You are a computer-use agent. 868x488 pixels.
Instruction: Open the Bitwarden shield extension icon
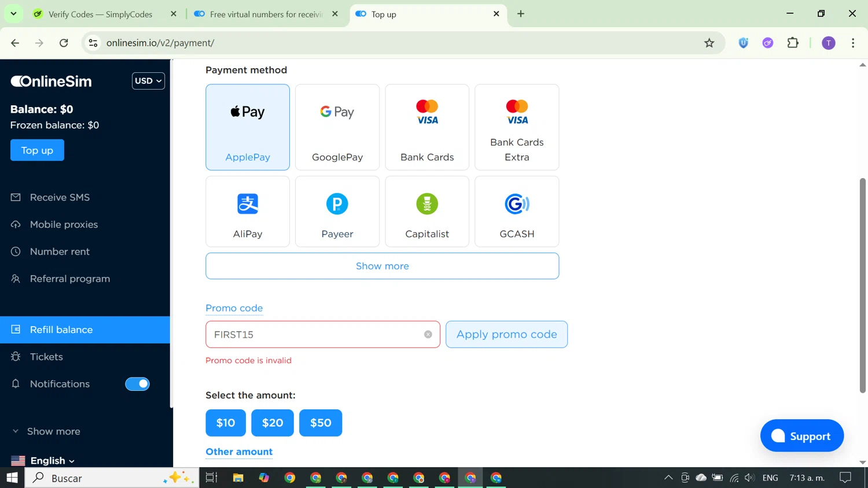pos(744,43)
